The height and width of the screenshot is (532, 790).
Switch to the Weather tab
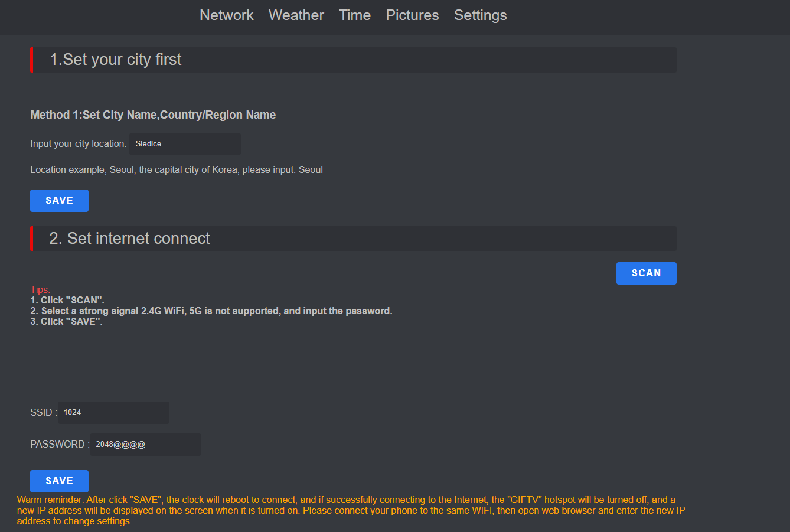tap(296, 15)
